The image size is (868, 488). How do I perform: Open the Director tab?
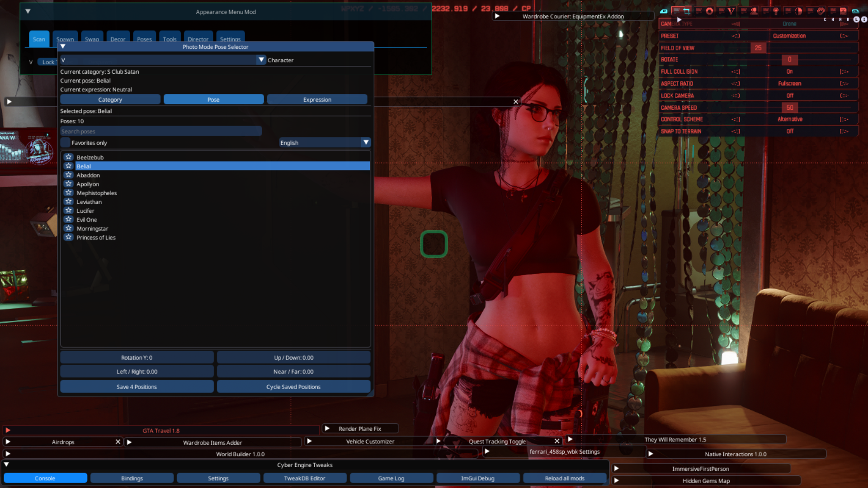pyautogui.click(x=198, y=39)
